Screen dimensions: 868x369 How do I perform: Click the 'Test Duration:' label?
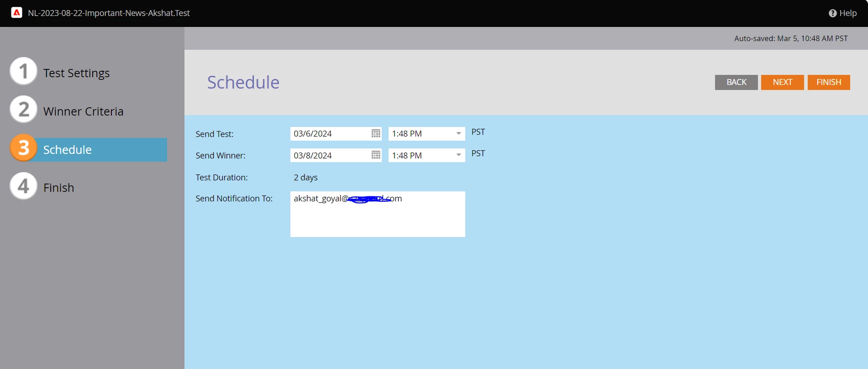[221, 177]
